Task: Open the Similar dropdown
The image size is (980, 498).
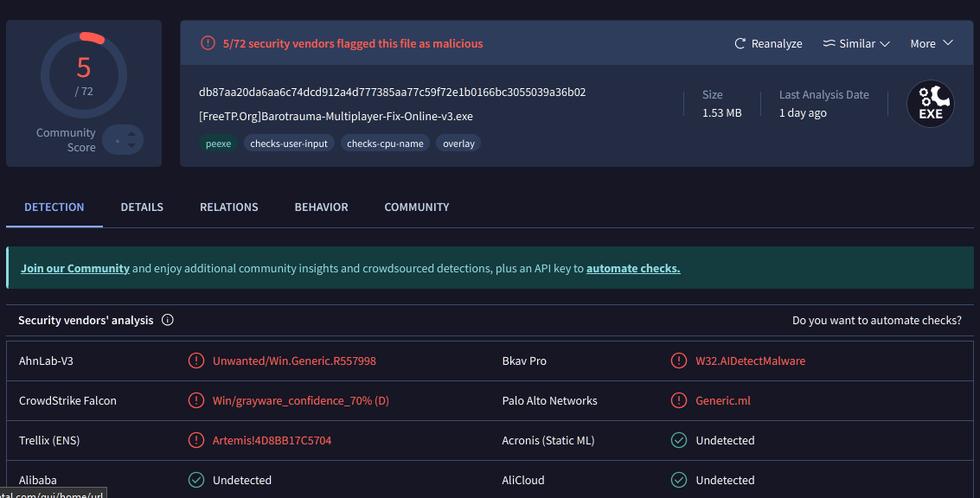Action: click(855, 43)
